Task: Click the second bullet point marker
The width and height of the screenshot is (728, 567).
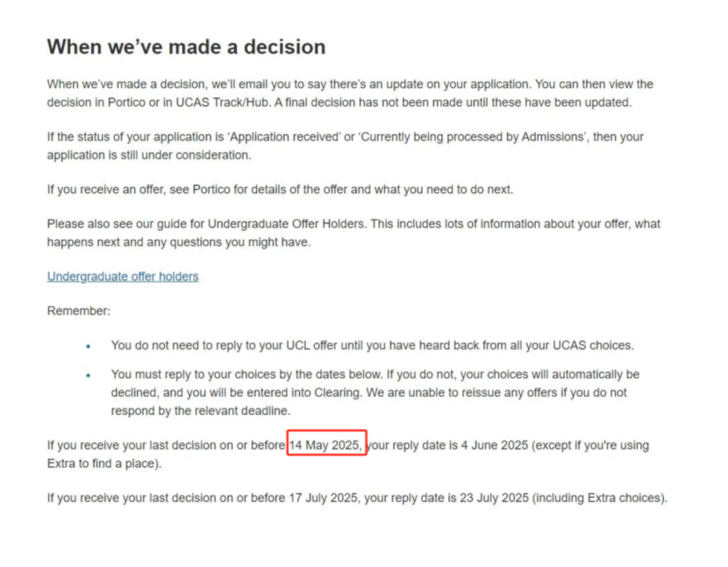Action: pos(89,376)
